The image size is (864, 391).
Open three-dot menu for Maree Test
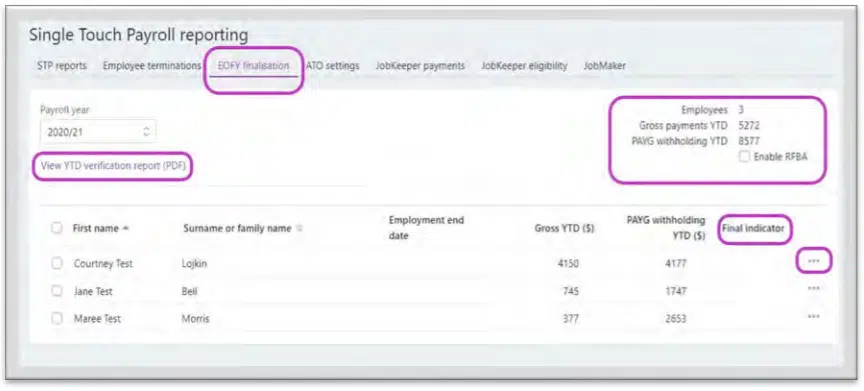pos(813,317)
